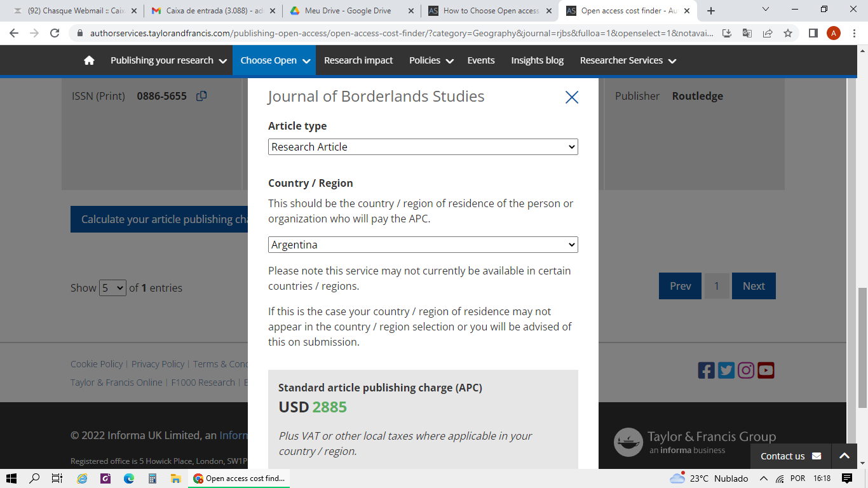Open the Country / Region dropdown
Screen dimensions: 868x488
(423, 245)
